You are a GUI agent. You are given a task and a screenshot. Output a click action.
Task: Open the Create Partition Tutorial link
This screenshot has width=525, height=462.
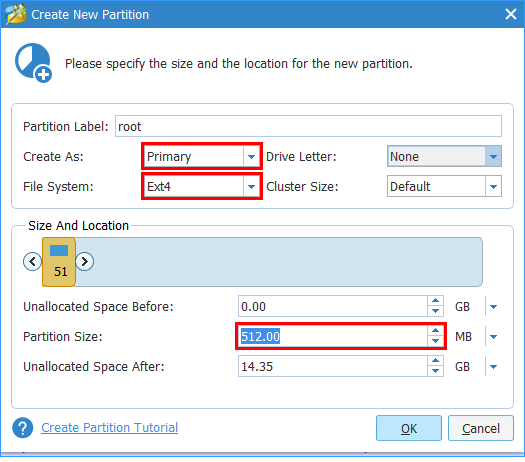point(109,428)
